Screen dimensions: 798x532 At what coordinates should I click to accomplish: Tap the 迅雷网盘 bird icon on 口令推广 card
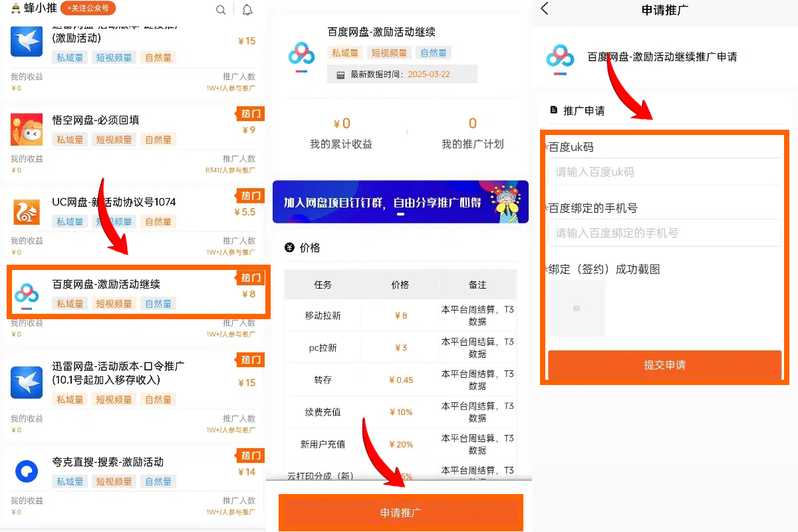tap(27, 382)
